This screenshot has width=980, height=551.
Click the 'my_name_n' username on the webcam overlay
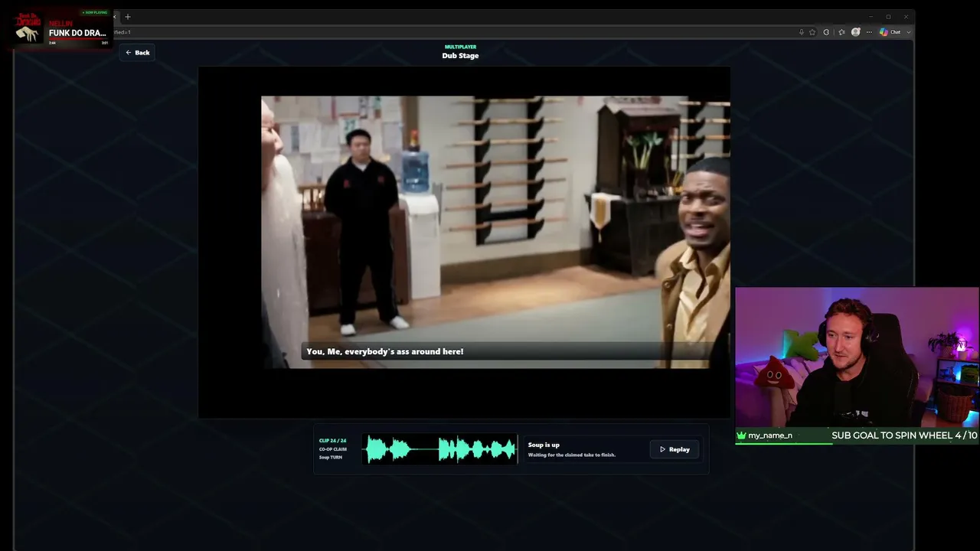[770, 435]
